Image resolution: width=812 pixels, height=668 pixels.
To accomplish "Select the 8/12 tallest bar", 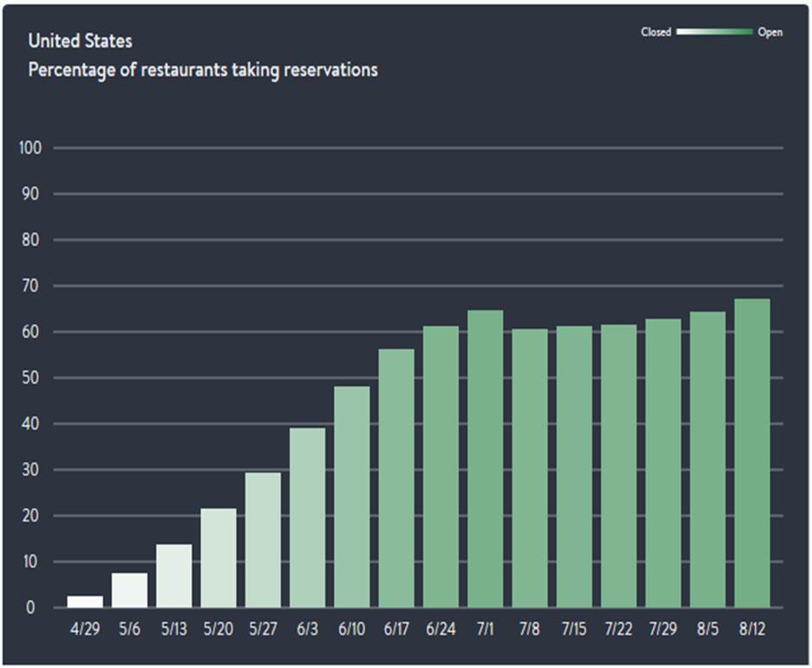I will pyautogui.click(x=752, y=453).
